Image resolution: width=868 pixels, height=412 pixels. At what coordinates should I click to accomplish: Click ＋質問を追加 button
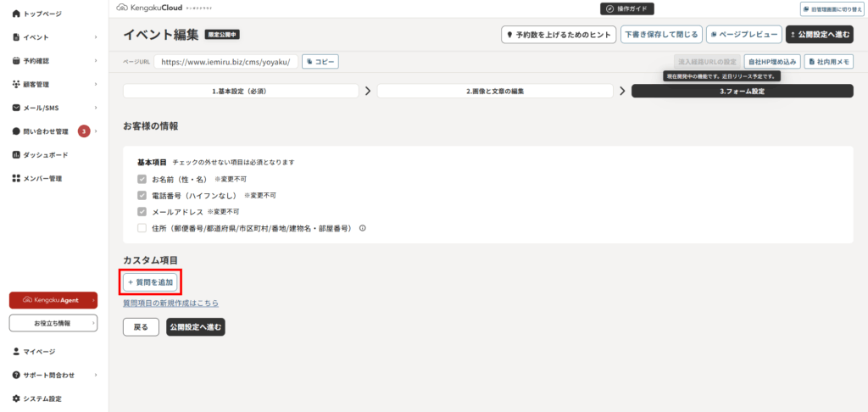(x=150, y=282)
